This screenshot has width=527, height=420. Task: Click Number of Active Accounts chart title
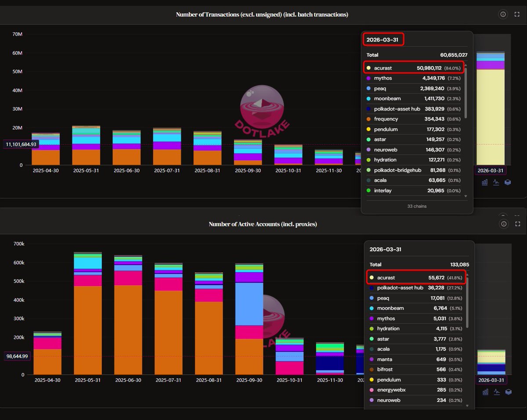(x=263, y=224)
